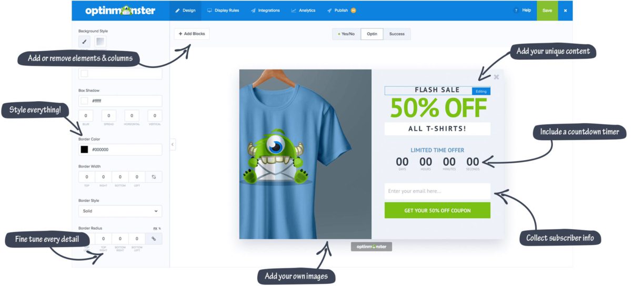Open the Analytics tab
This screenshot has height=286, width=644.
[304, 11]
